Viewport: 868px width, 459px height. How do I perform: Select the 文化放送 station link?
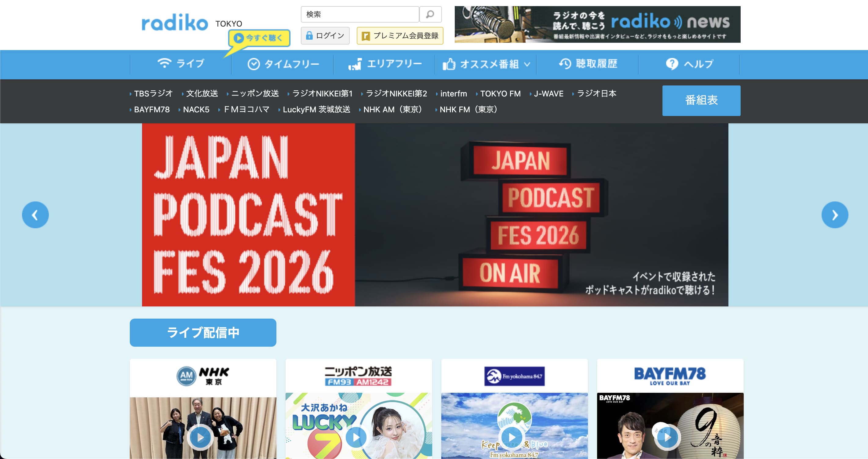202,94
